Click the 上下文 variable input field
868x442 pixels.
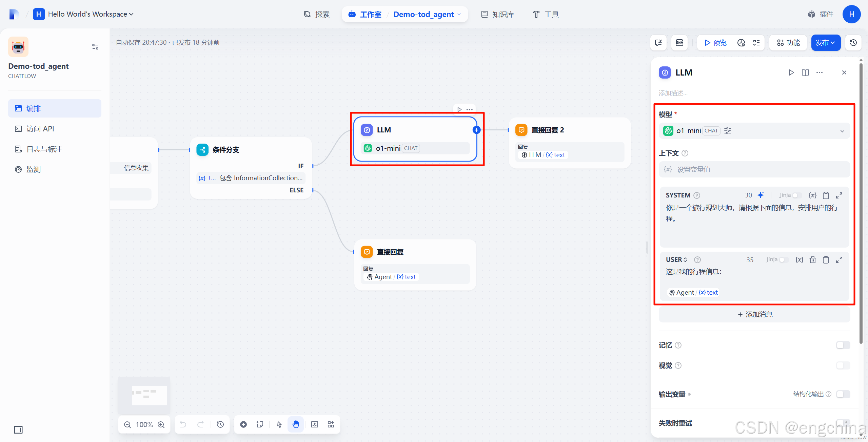pyautogui.click(x=754, y=169)
